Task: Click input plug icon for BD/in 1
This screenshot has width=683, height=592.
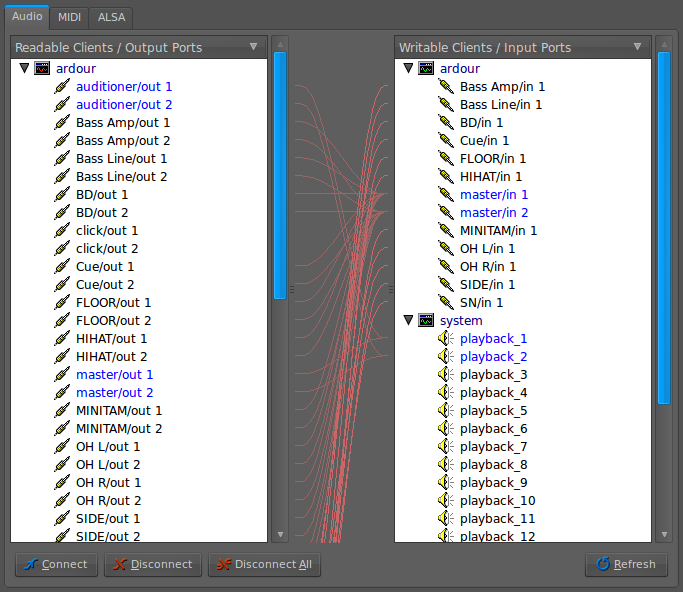Action: [446, 123]
